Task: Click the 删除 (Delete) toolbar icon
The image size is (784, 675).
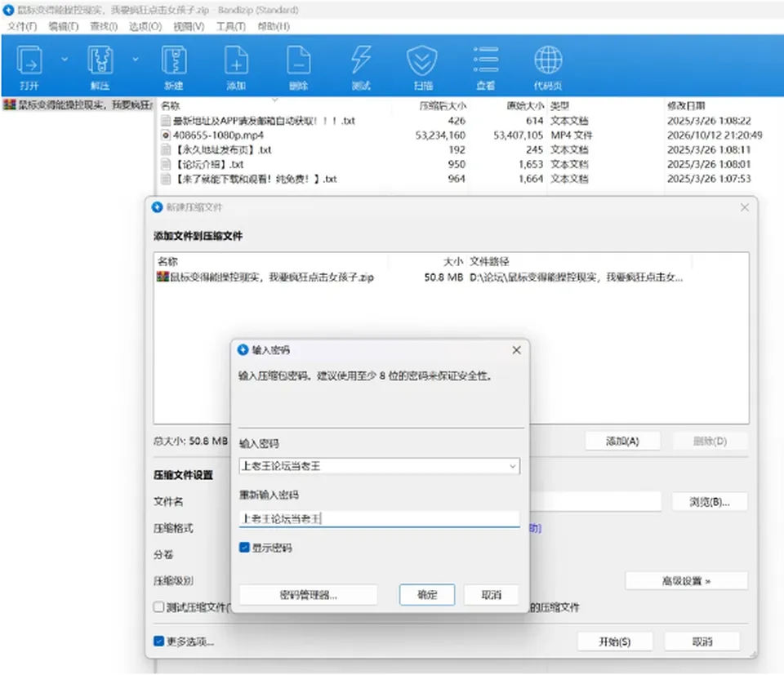Action: point(299,60)
